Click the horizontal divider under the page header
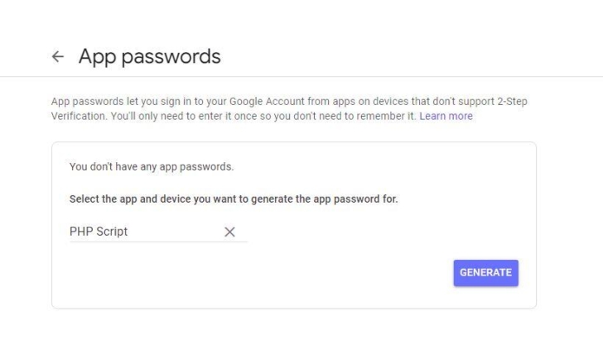Viewport: 603px width, 364px height. (301, 77)
